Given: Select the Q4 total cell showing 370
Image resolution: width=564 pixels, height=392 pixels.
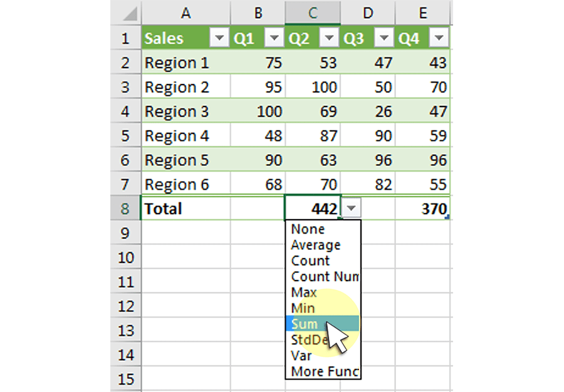Looking at the screenshot, I should (x=422, y=209).
